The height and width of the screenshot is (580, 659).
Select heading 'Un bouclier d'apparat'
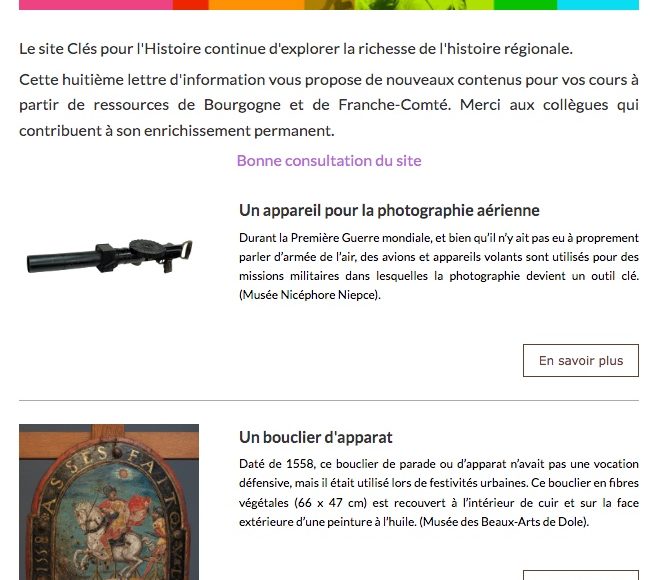click(x=316, y=437)
